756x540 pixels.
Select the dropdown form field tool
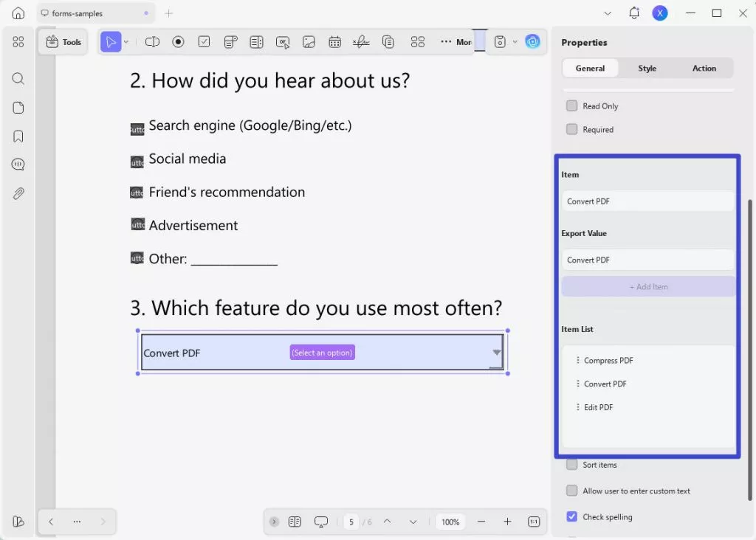tap(231, 42)
